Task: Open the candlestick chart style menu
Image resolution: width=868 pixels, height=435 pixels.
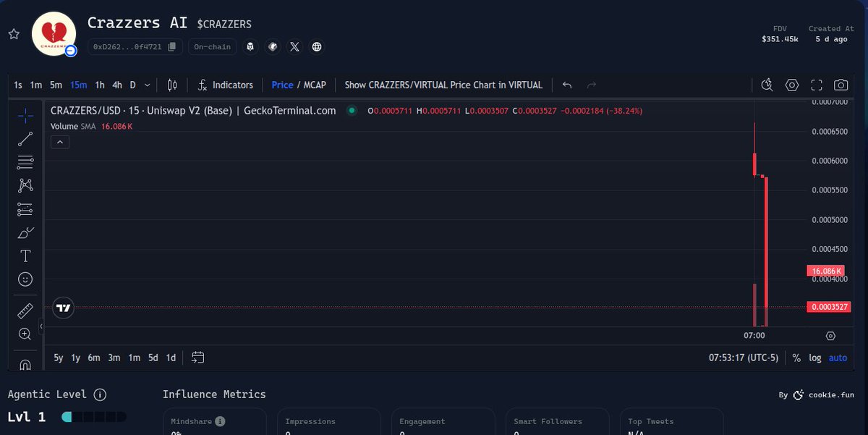Action: (172, 85)
